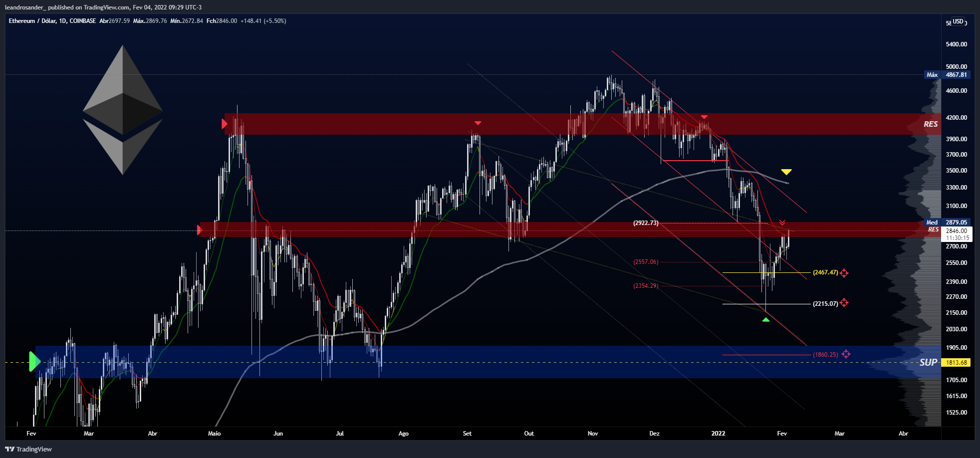980x458 pixels.
Task: Click the current price label 2846.00
Action: pyautogui.click(x=957, y=231)
